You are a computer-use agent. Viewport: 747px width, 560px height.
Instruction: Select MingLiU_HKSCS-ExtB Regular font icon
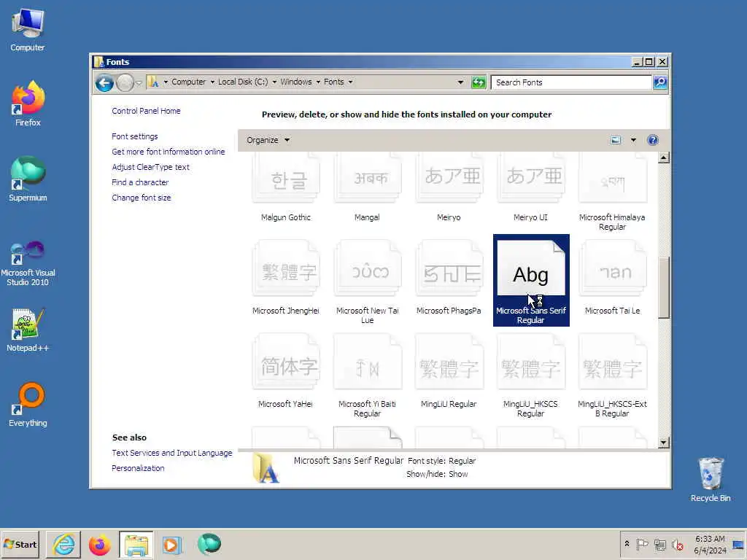[x=613, y=362]
